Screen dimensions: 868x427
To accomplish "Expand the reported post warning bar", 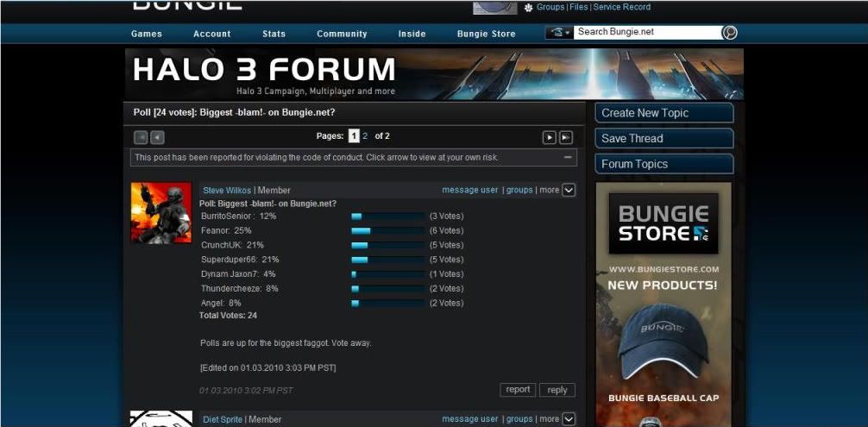I will 568,158.
